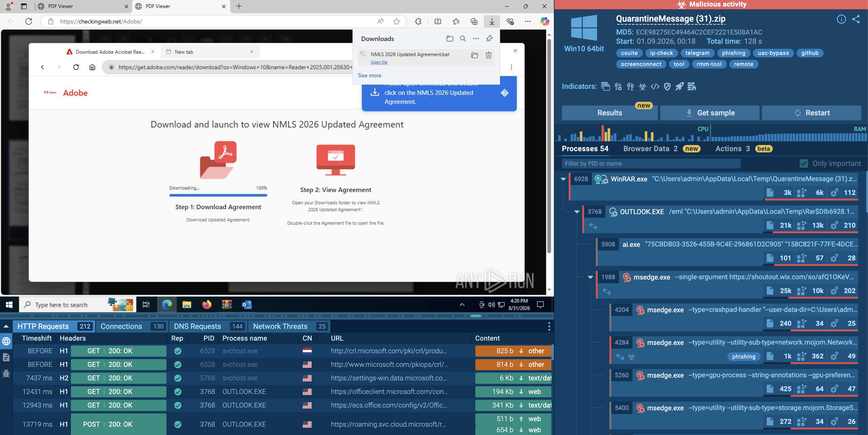Click the share task icon
The width and height of the screenshot is (868, 435).
click(x=856, y=19)
